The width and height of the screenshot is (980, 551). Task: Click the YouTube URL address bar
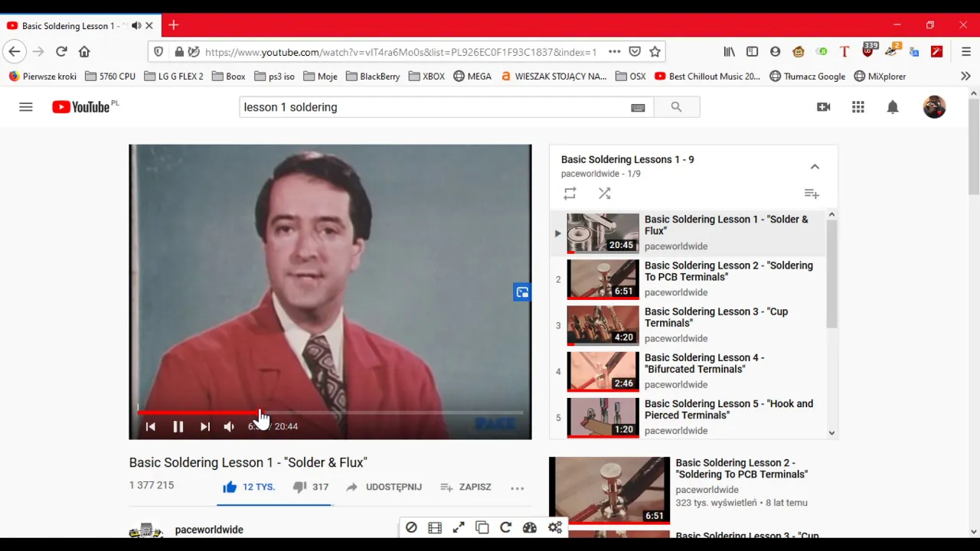pyautogui.click(x=400, y=52)
